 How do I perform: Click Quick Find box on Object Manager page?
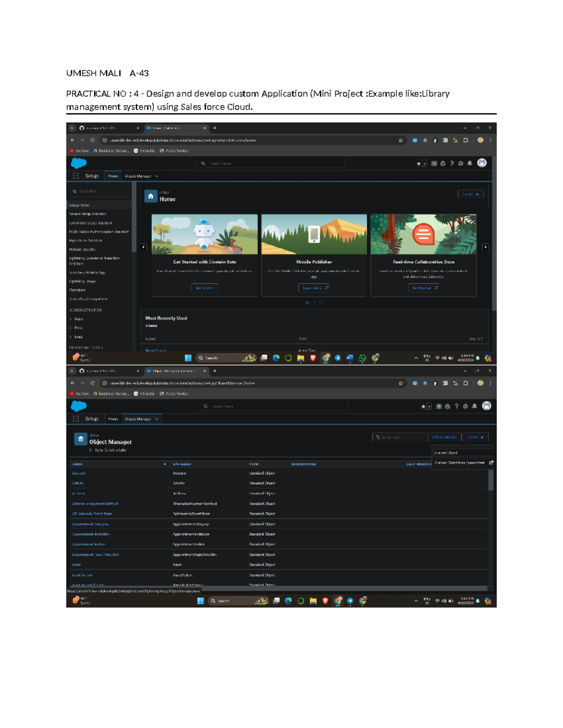point(399,437)
